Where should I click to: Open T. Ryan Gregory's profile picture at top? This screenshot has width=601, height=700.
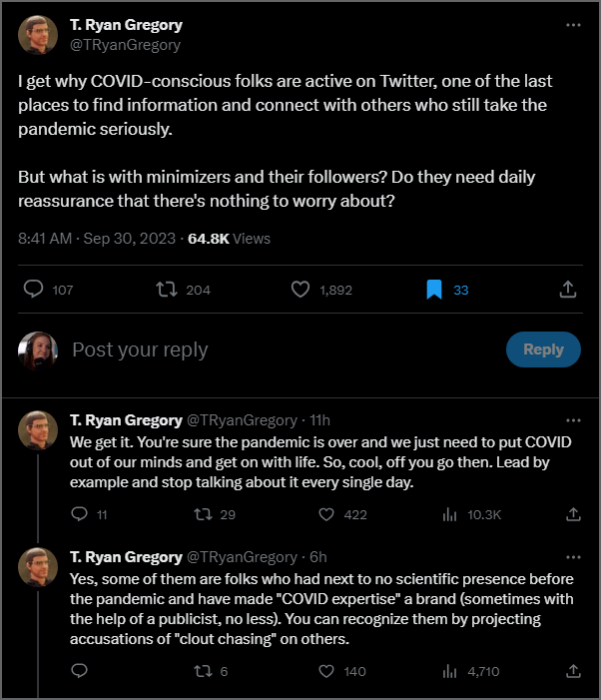37,34
